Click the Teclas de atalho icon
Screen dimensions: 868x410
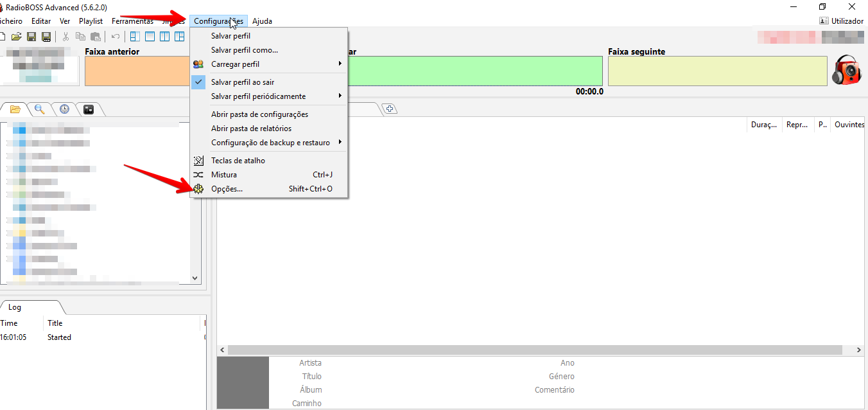[198, 161]
